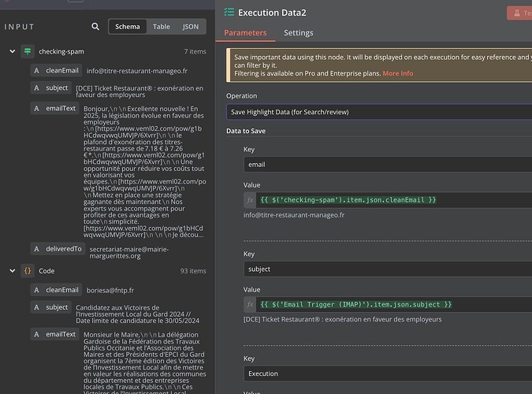This screenshot has width=532, height=394.
Task: Click type icon beside checking-spam cleanEmail
Action: [36, 71]
